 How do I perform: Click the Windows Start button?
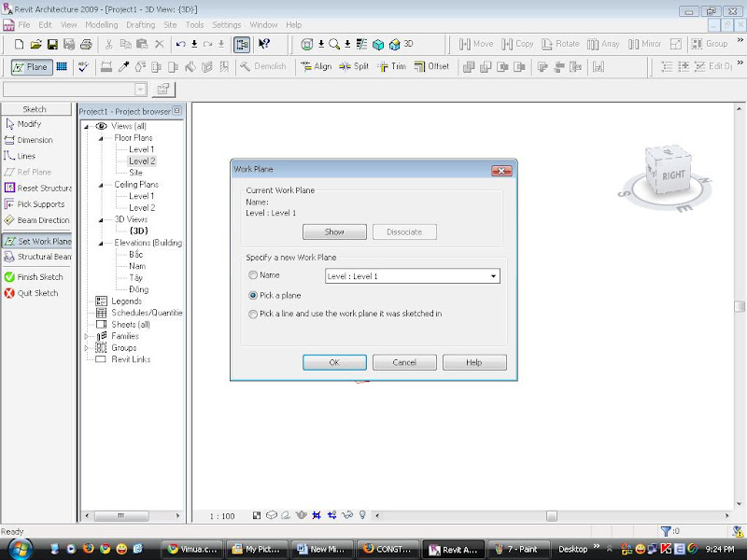[20, 549]
